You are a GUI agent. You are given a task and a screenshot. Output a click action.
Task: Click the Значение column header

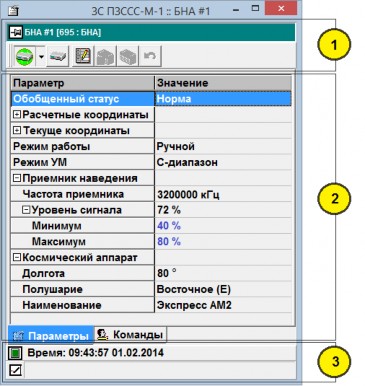coord(223,83)
